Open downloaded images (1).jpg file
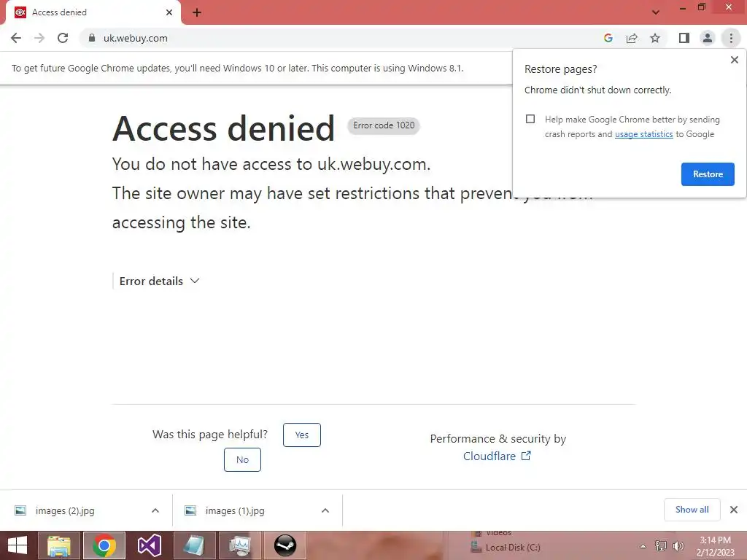The width and height of the screenshot is (747, 560). point(235,511)
